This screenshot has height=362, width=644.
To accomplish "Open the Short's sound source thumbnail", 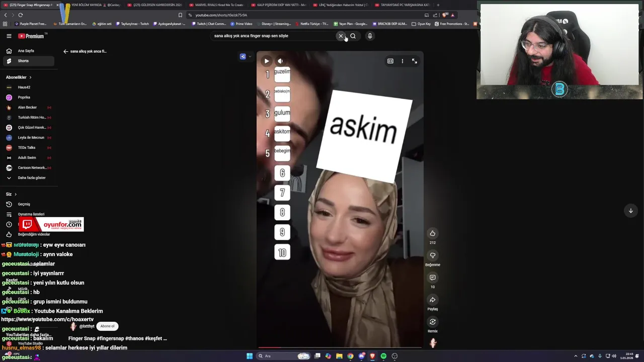I will [433, 343].
